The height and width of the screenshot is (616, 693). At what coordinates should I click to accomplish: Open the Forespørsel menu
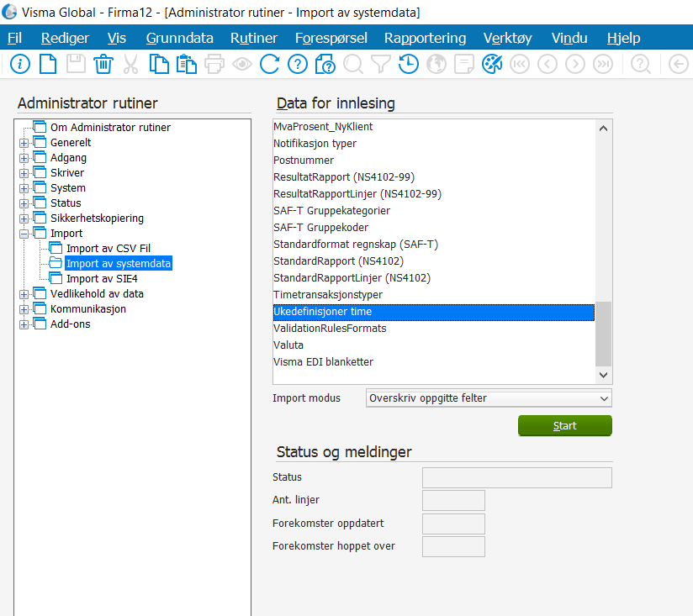331,38
